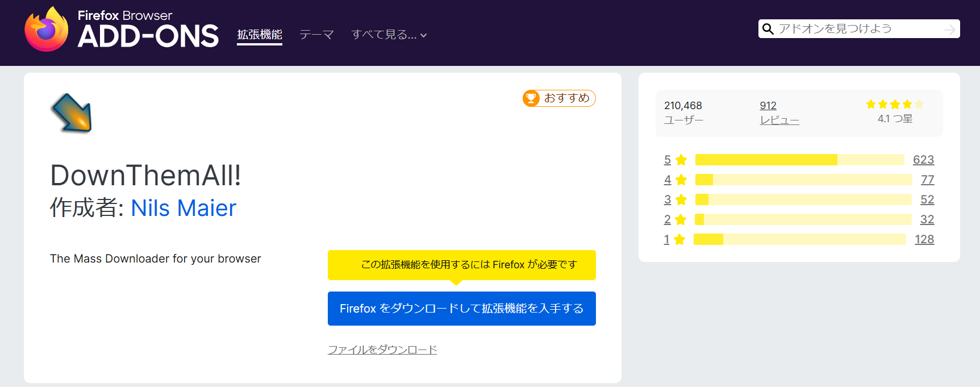
Task: Open the 拡張機能 tab
Action: pyautogui.click(x=260, y=35)
